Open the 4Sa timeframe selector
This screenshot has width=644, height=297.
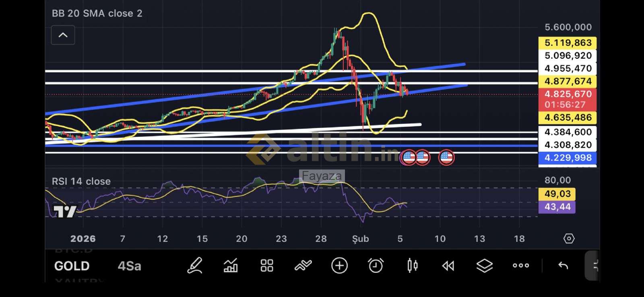129,266
